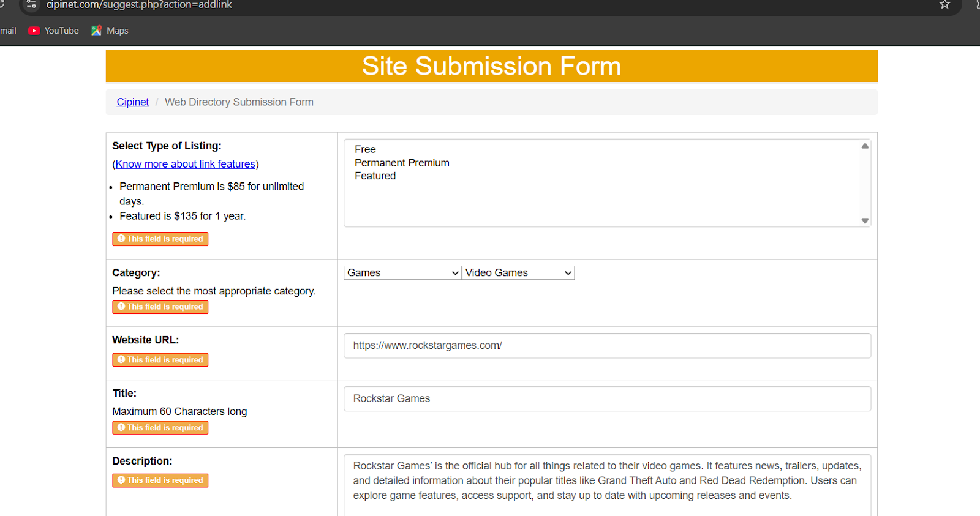Viewport: 980px width, 516px height.
Task: Click required badge under Description
Action: [160, 480]
